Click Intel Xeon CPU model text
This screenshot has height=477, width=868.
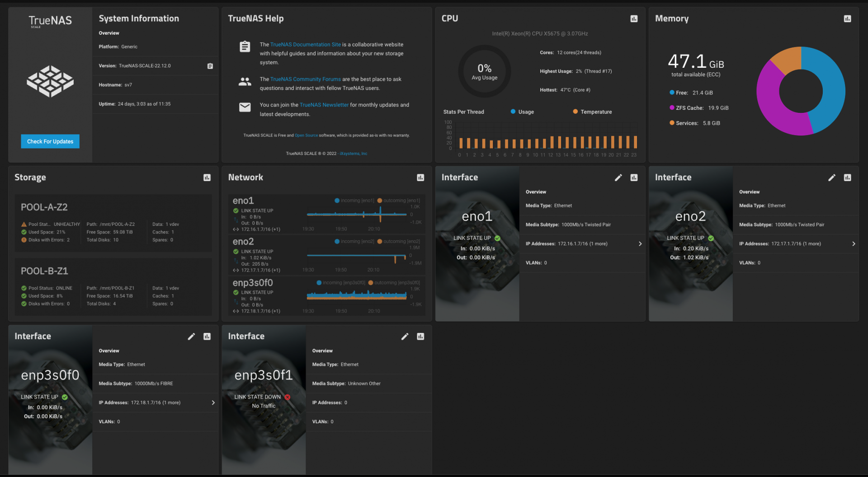pos(540,34)
